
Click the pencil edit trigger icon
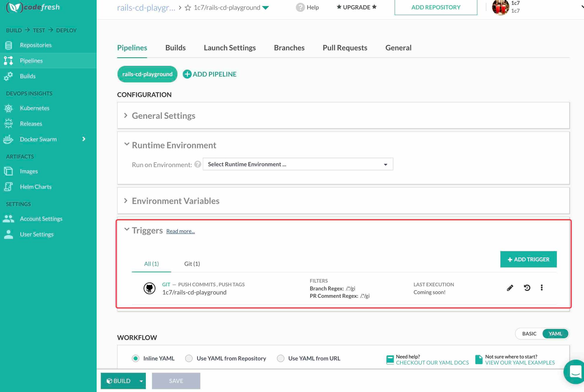click(x=510, y=288)
